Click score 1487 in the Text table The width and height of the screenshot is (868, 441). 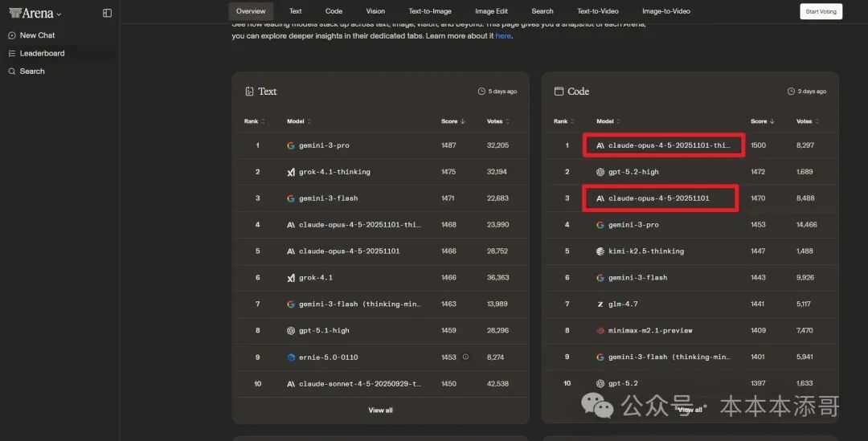(x=448, y=145)
